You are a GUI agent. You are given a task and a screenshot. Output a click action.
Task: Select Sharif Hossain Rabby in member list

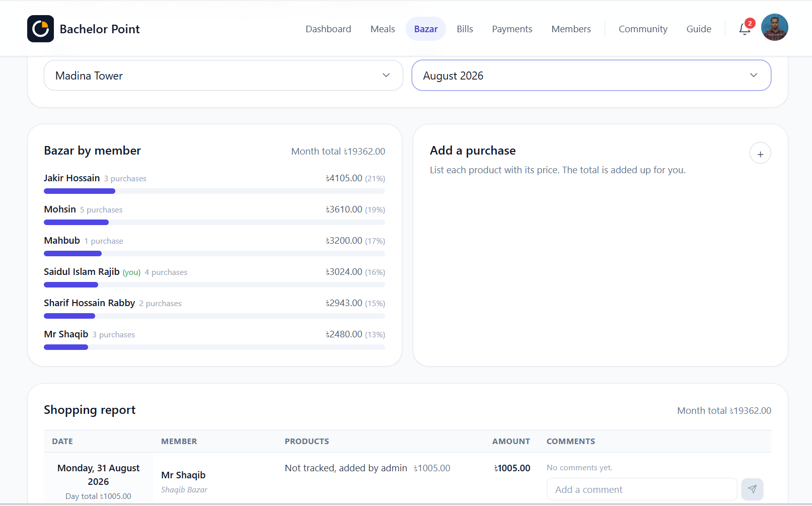click(x=89, y=303)
